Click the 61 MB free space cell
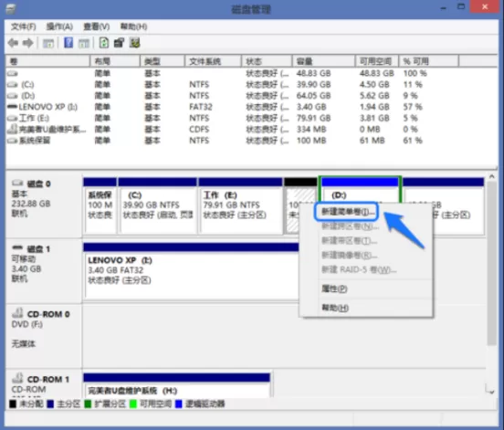Viewport: 504px width, 430px height. [x=372, y=141]
